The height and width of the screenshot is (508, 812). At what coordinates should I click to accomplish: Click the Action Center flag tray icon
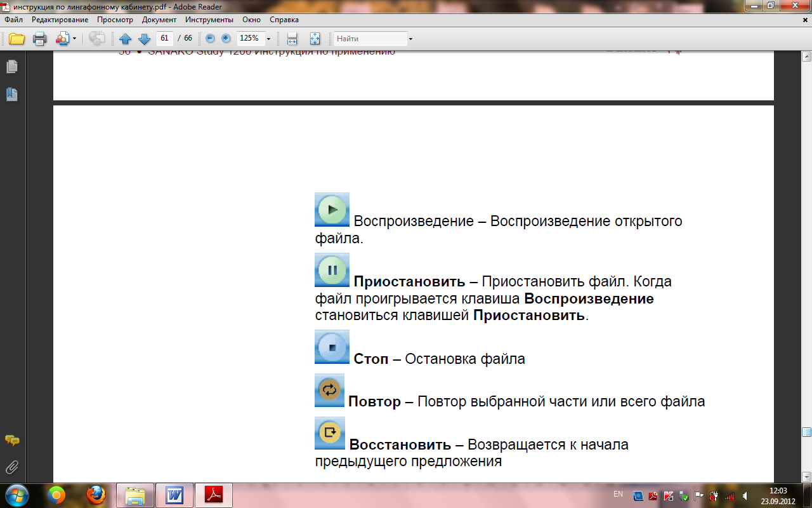click(698, 496)
